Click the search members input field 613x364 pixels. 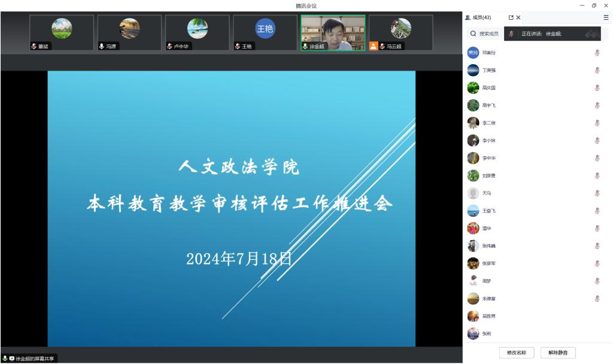click(488, 34)
